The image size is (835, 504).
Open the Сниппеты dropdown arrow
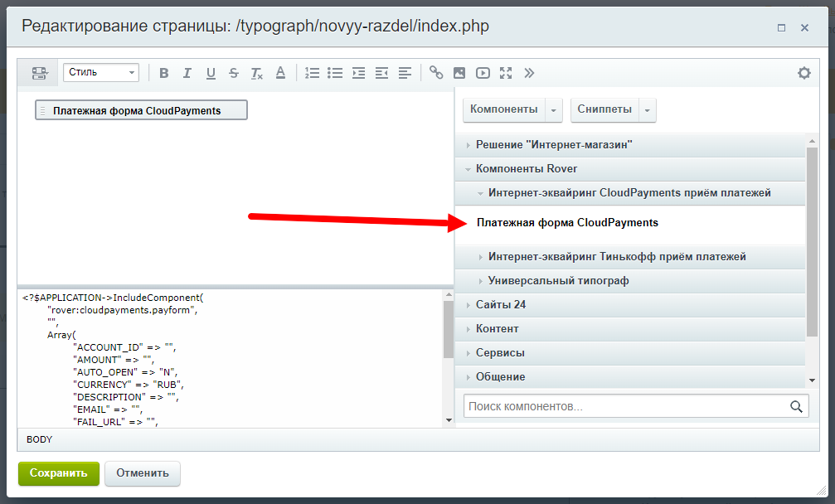pyautogui.click(x=647, y=110)
